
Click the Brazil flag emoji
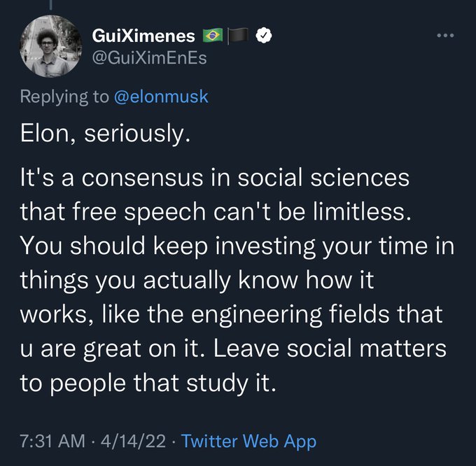point(211,35)
